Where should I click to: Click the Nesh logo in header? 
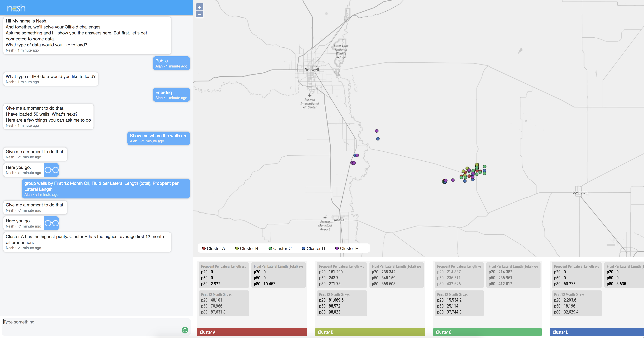tap(16, 8)
